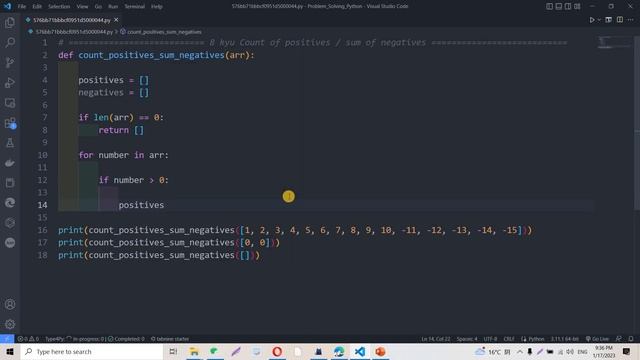Toggle the secondary side bar layout icon
The image size is (640, 360).
[x=568, y=6]
